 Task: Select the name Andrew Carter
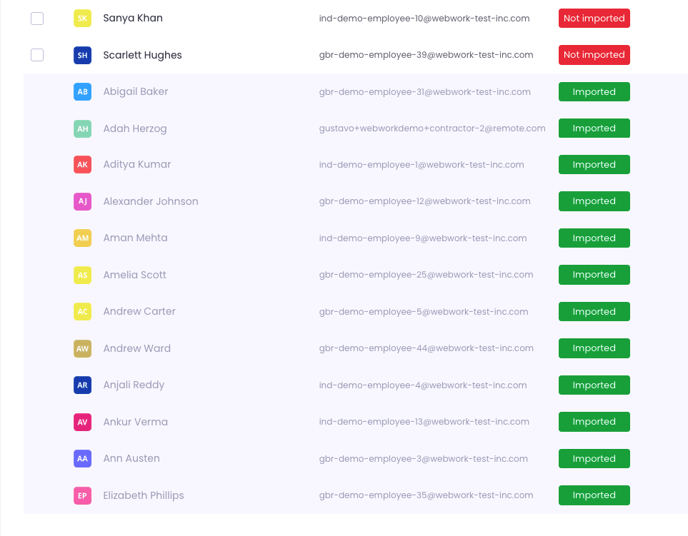pyautogui.click(x=140, y=311)
